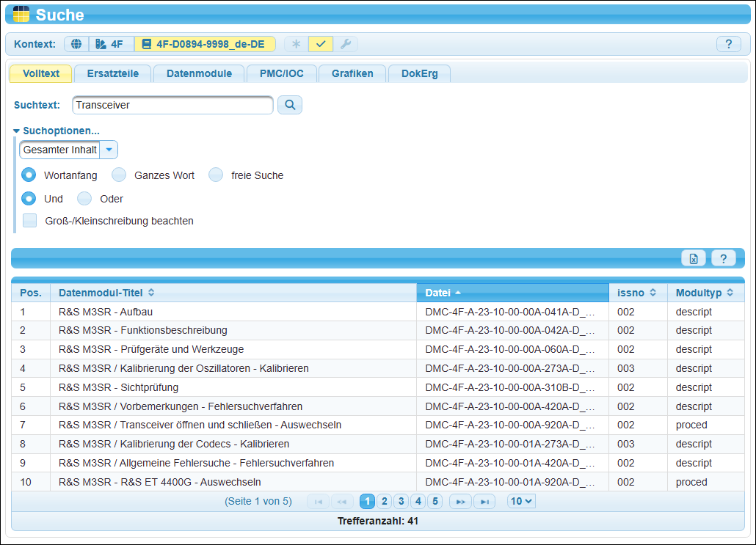This screenshot has width=756, height=545.
Task: Toggle the yellow checkmark icon button
Action: [x=321, y=44]
